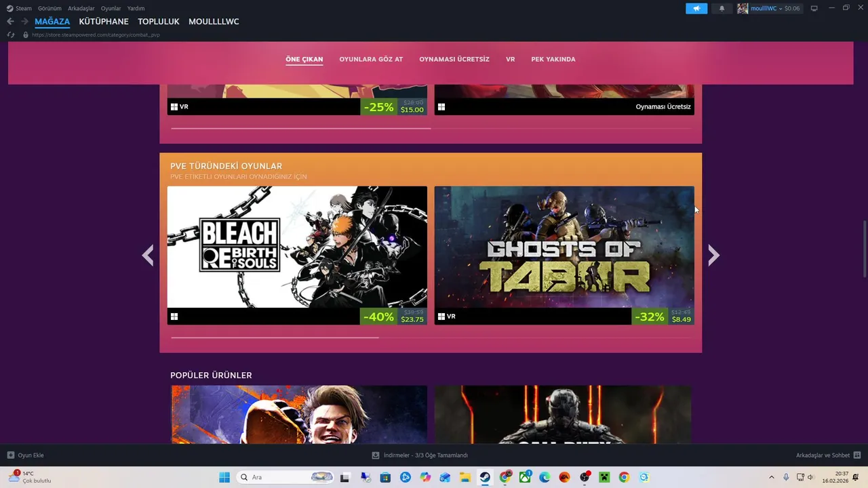The image size is (868, 488).
Task: Open Steam from the taskbar
Action: [x=485, y=477]
